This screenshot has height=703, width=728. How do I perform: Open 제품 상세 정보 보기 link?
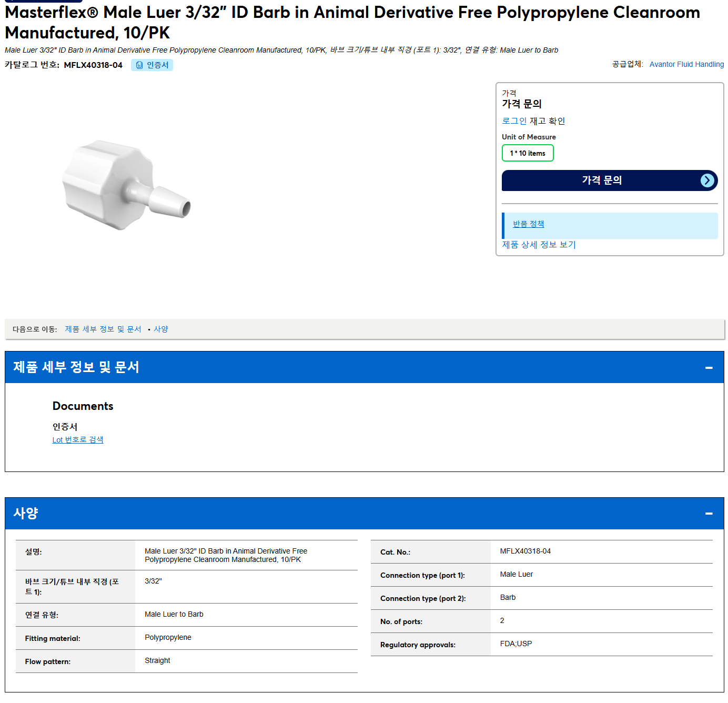(539, 245)
